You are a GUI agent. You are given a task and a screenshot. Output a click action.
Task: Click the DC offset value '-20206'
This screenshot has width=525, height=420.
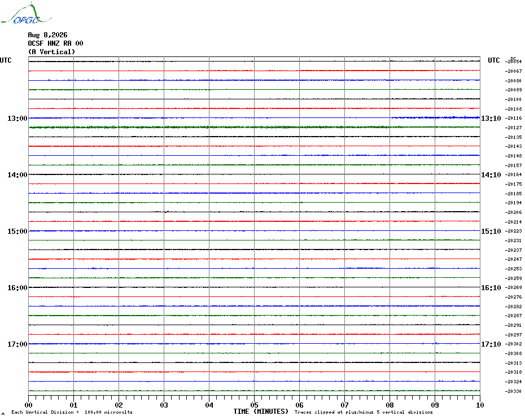(x=513, y=212)
